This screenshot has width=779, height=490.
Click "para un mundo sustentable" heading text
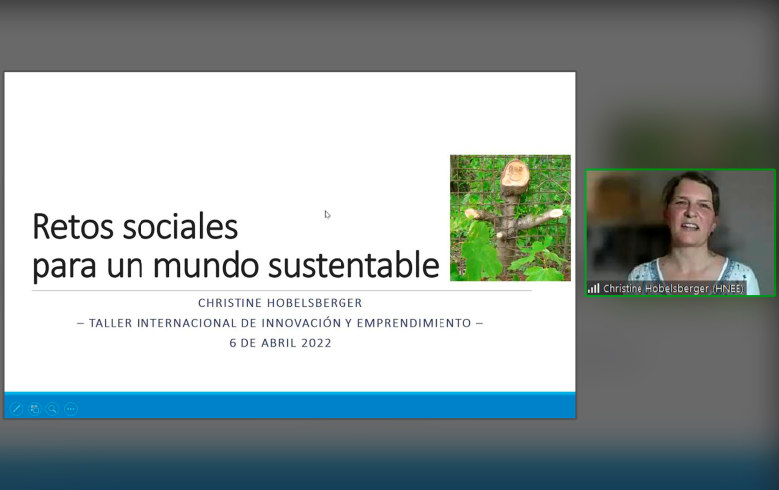point(235,265)
